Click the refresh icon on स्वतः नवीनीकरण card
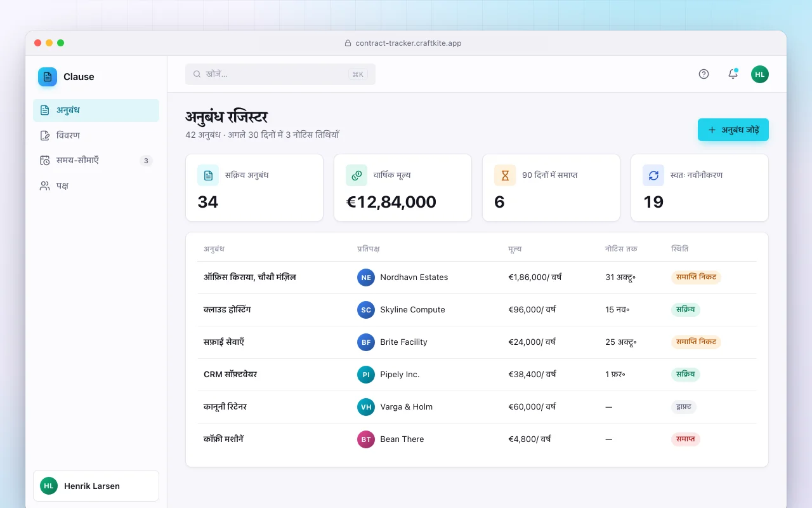812x508 pixels. 653,175
